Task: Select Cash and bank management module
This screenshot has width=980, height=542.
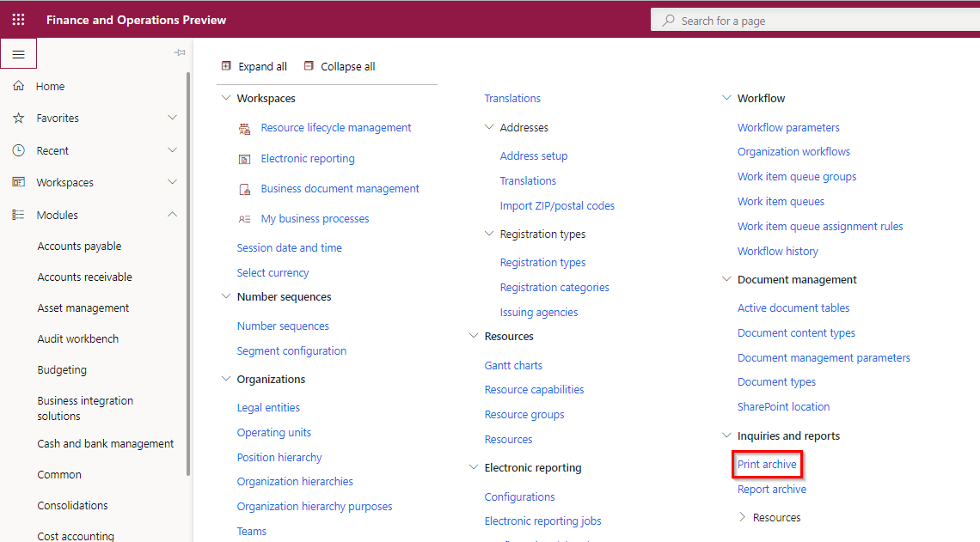Action: [105, 444]
